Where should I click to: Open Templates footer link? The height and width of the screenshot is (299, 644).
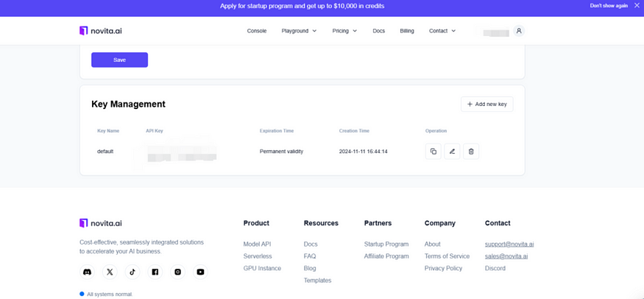(x=317, y=281)
